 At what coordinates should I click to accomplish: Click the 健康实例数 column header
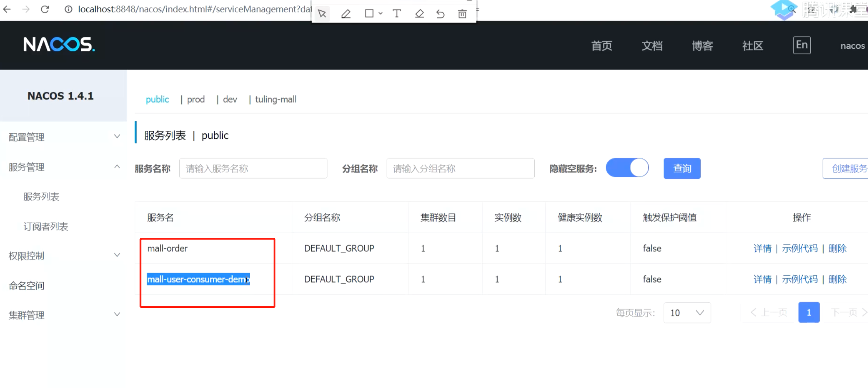580,217
